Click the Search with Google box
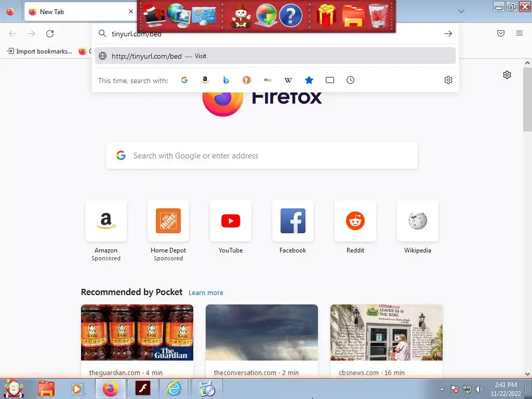 click(x=262, y=156)
